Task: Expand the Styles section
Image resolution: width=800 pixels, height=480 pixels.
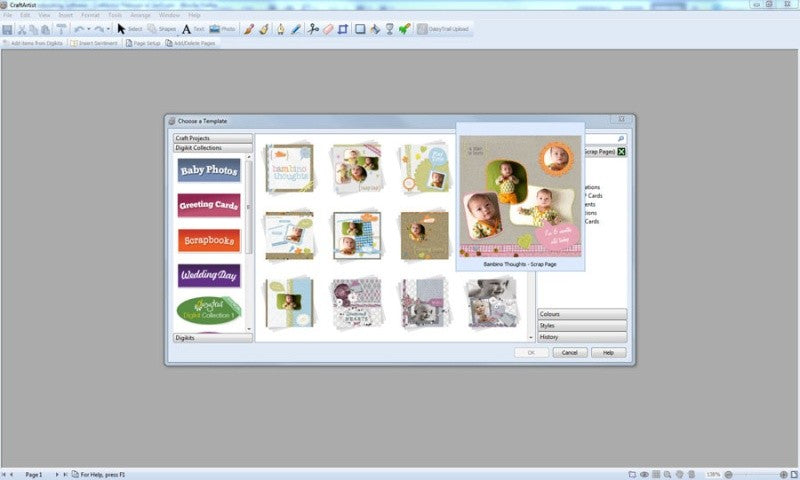Action: point(582,325)
